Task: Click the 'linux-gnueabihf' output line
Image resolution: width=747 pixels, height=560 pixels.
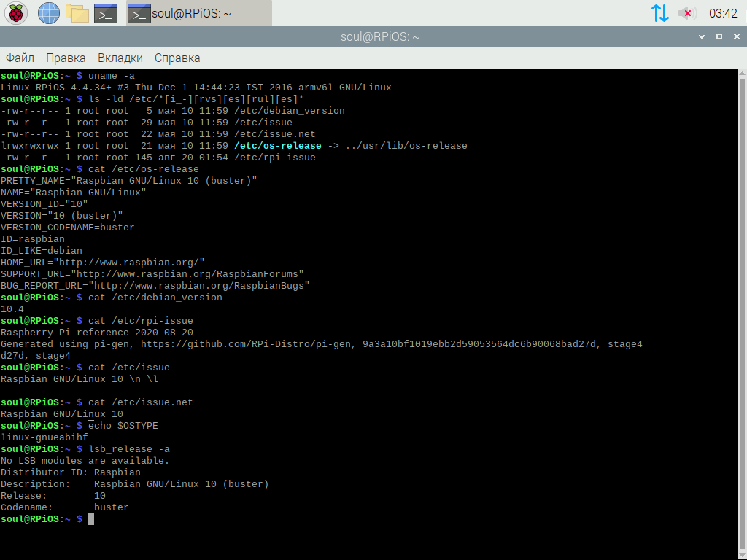Action: (44, 437)
